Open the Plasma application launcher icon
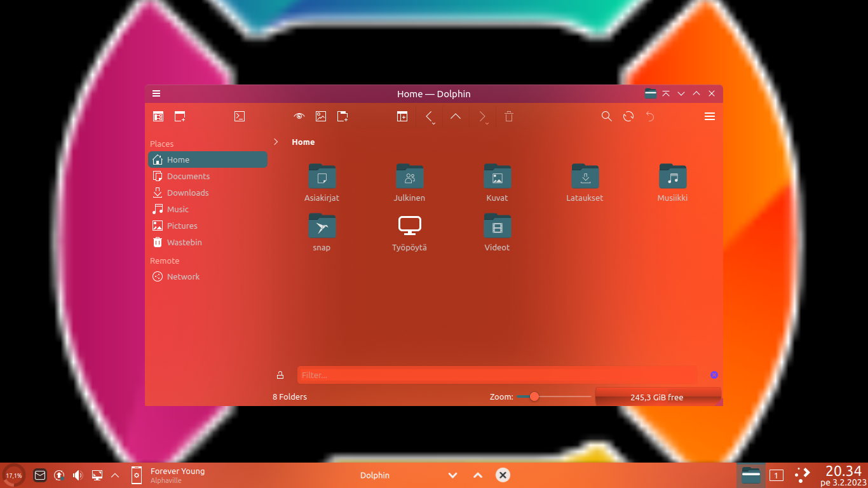This screenshot has width=868, height=488. [803, 475]
